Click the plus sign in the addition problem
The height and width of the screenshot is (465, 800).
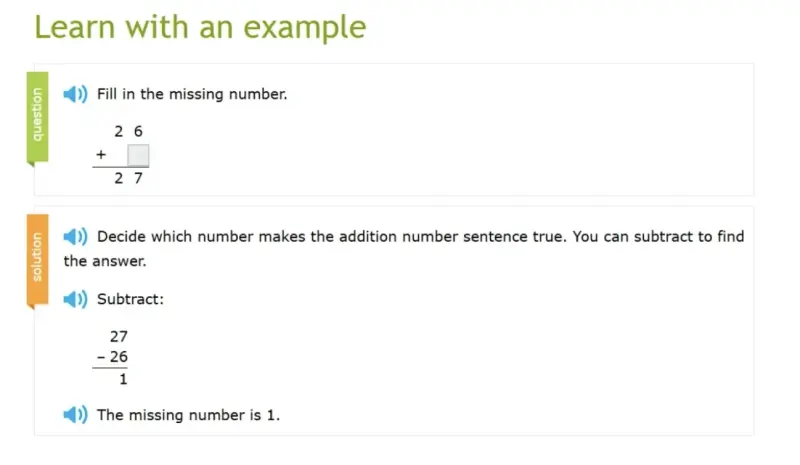click(x=102, y=156)
